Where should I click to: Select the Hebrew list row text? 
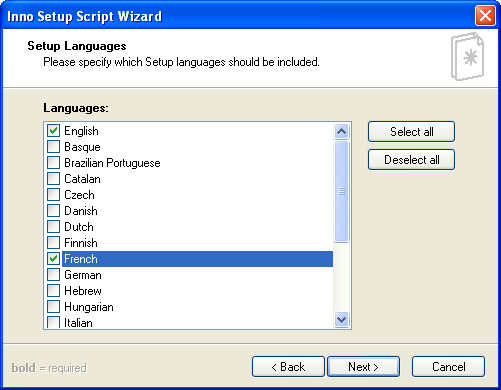click(x=83, y=291)
